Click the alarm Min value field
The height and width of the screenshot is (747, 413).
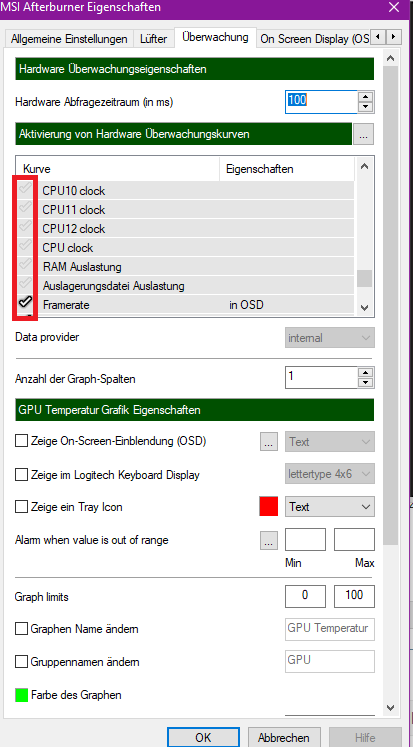[305, 540]
